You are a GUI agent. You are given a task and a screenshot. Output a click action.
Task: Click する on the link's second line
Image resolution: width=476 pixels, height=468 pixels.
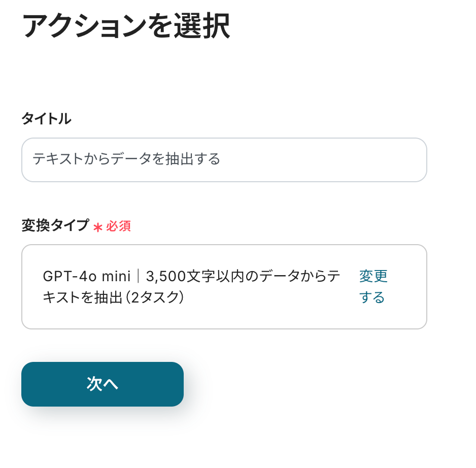click(x=372, y=297)
